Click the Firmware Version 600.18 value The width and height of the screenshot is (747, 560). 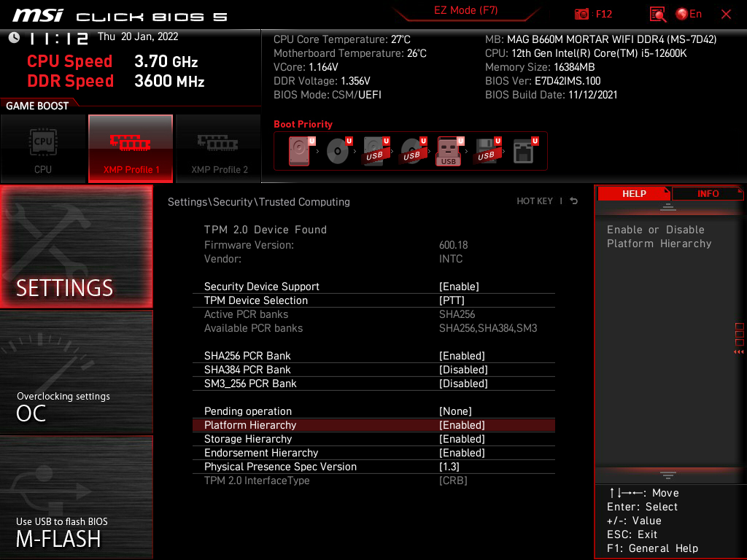[453, 245]
